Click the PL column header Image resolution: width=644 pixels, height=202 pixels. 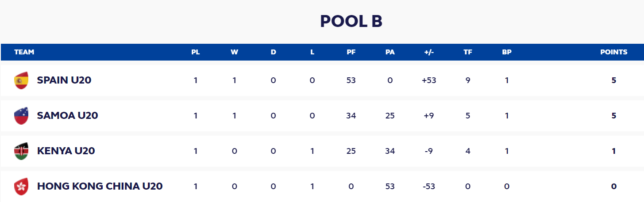pyautogui.click(x=196, y=52)
